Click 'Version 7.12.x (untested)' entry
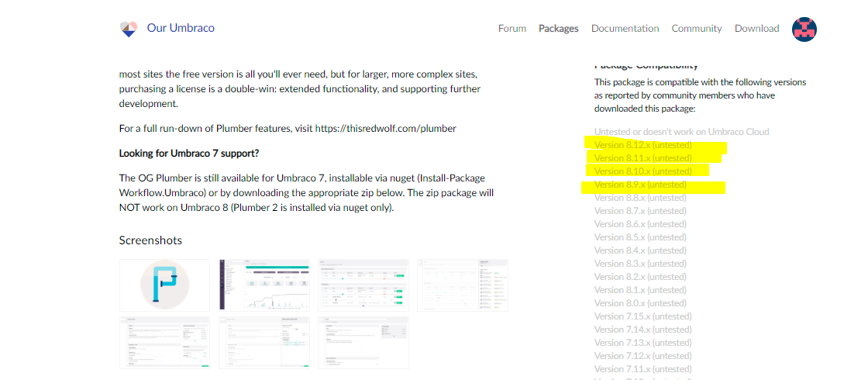868x380 pixels. click(642, 356)
